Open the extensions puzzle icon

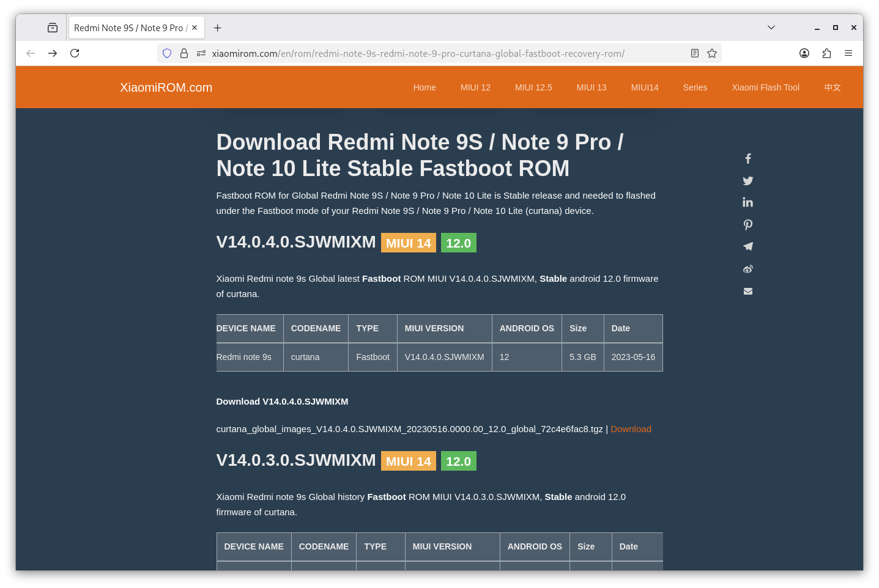tap(826, 53)
